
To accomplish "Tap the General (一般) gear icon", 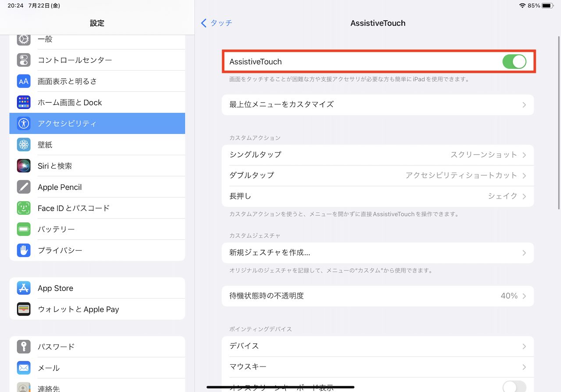I will [x=24, y=39].
